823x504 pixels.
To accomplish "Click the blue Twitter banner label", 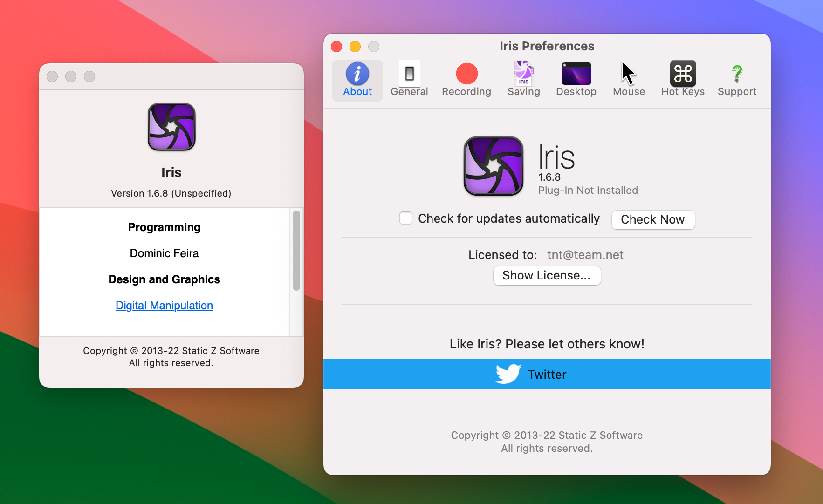I will (547, 375).
